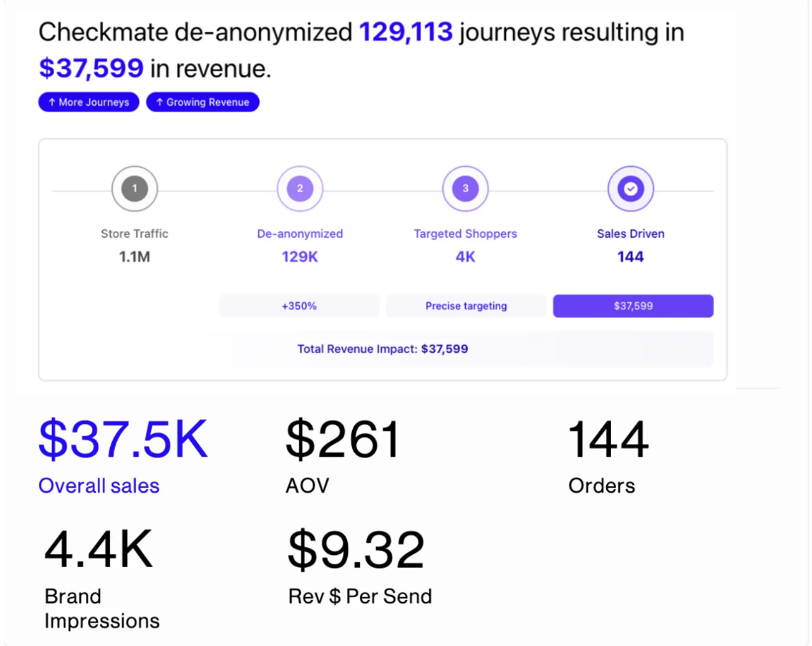
Task: Click the 129K De-anonymized count
Action: [x=300, y=257]
